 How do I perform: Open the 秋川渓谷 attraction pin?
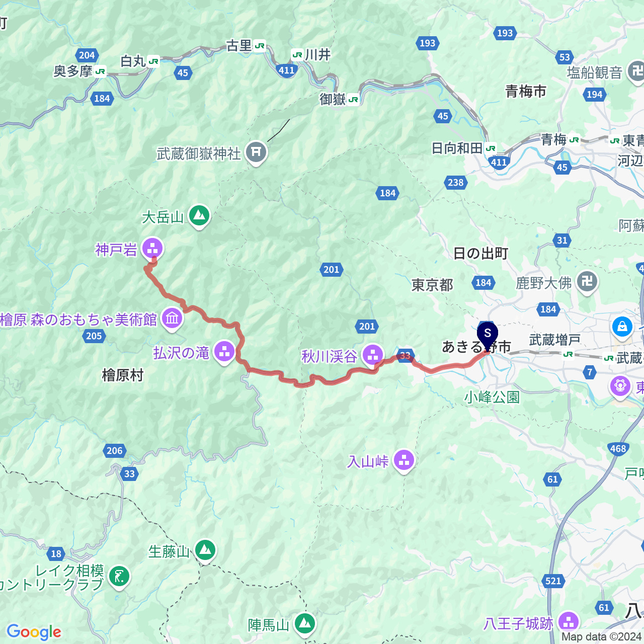[x=373, y=355]
